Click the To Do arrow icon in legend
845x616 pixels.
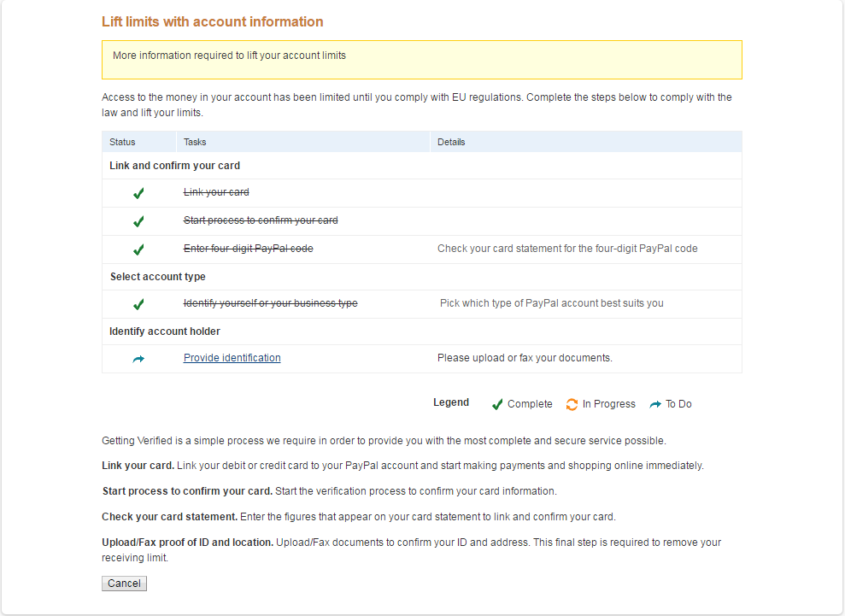655,404
